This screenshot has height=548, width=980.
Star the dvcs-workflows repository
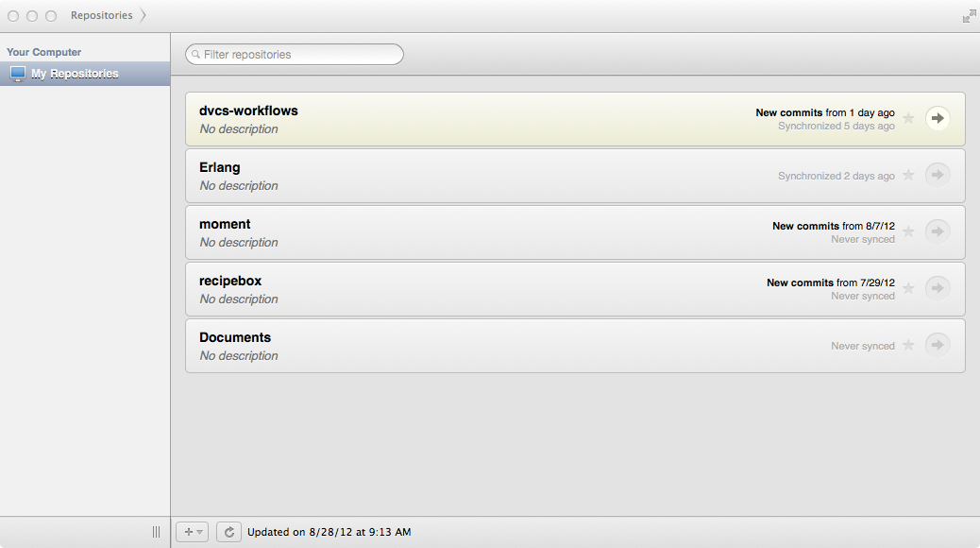[909, 118]
